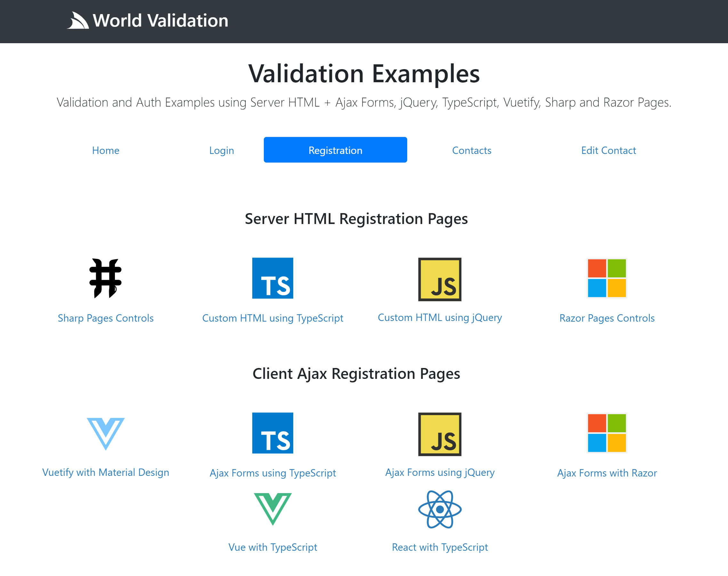
Task: Click the Sharp Pages hash icon
Action: 105,278
